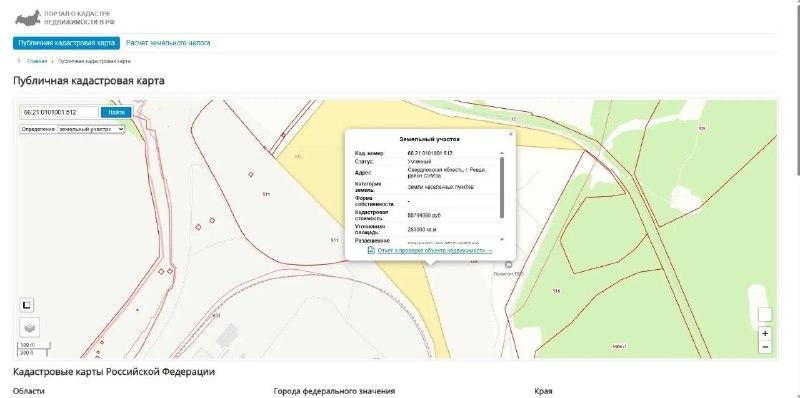Click the 'Края' column heading

coord(543,391)
